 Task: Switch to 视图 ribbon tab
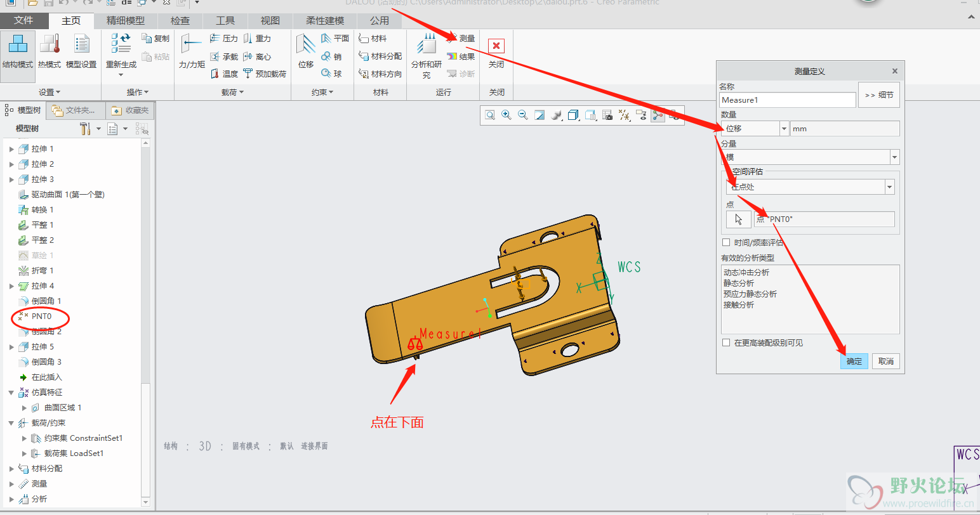270,20
